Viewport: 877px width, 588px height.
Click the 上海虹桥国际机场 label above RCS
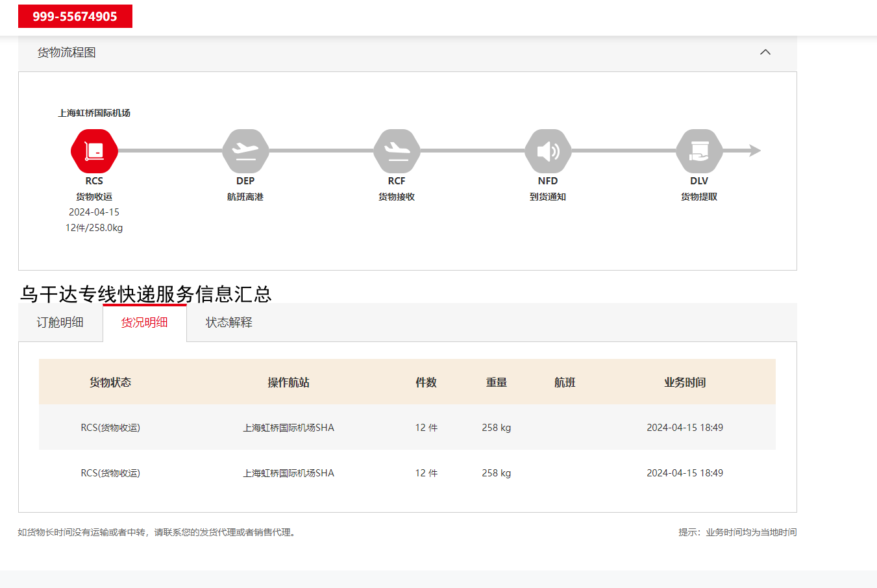pos(94,112)
